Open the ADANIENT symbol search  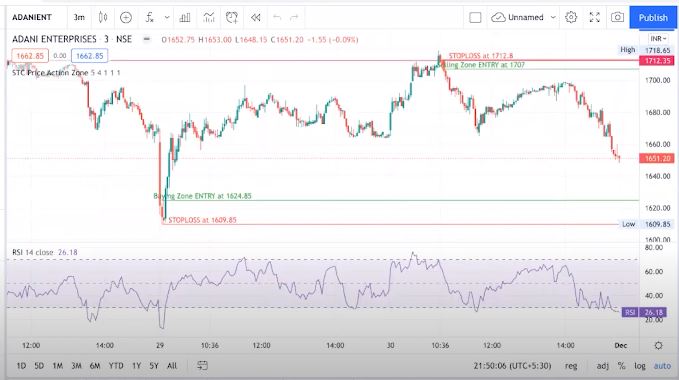(32, 17)
